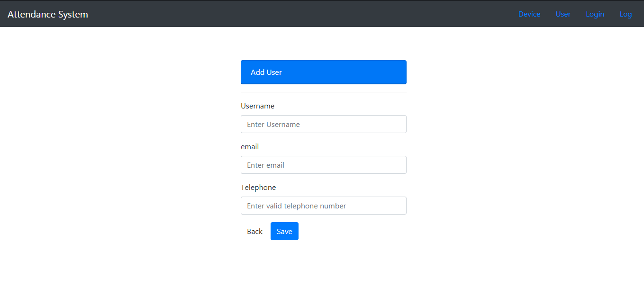644x306 pixels.
Task: Click the email label text
Action: click(x=250, y=147)
